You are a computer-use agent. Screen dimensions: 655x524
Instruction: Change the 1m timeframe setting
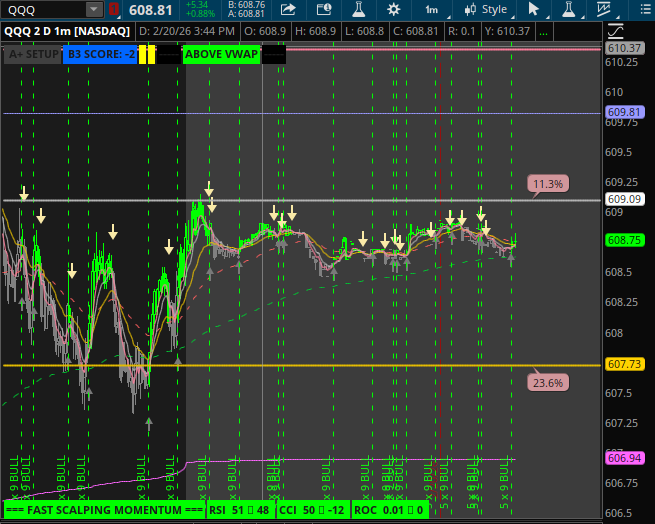(x=431, y=10)
